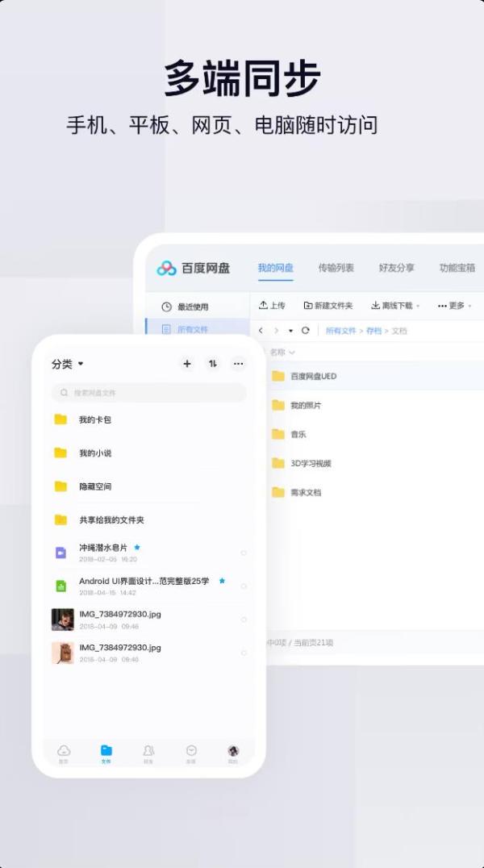Navigate to 存档 in the breadcrumb

[x=373, y=331]
